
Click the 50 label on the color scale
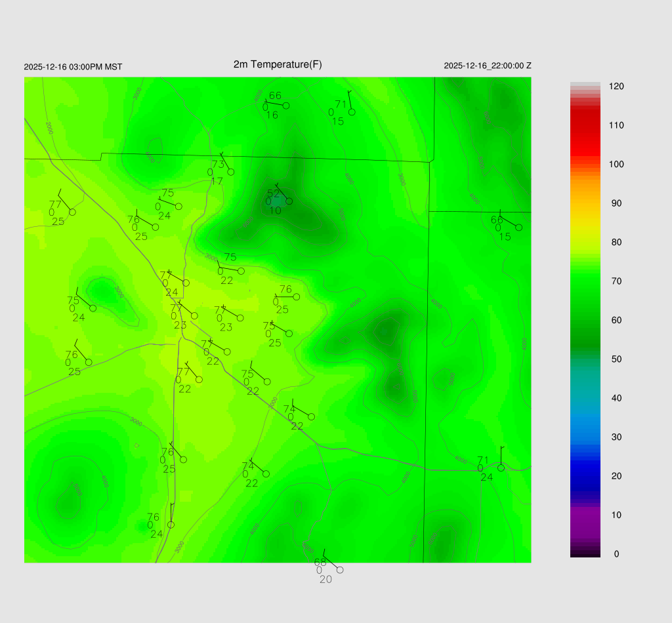pos(616,359)
